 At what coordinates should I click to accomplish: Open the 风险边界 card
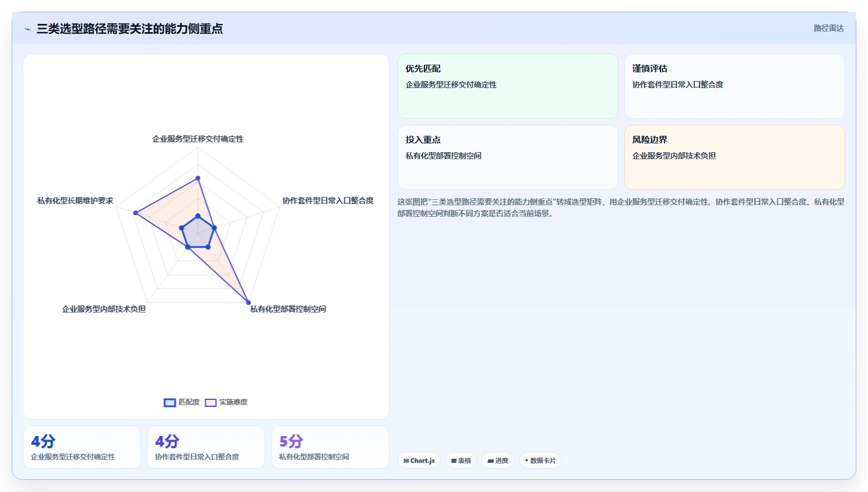[735, 157]
